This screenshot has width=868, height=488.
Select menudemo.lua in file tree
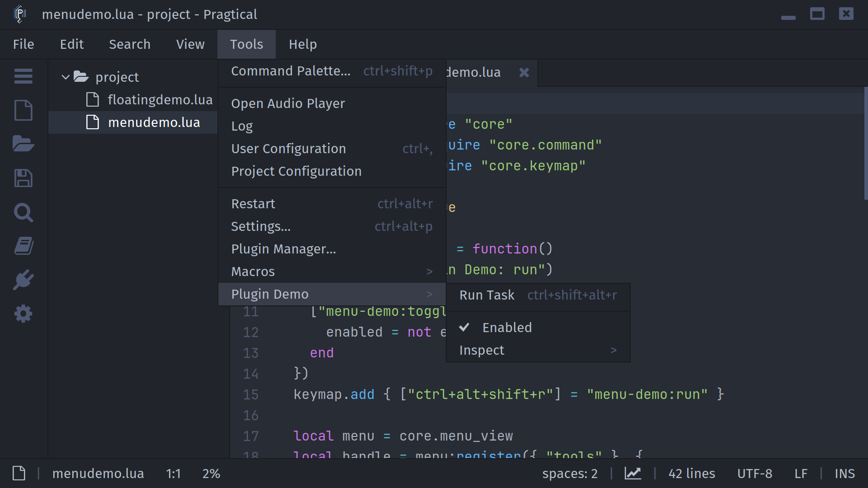[133, 122]
